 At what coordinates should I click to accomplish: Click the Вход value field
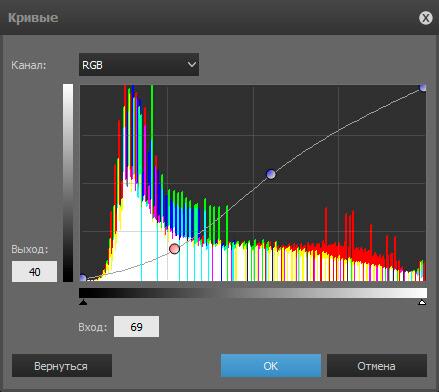(136, 327)
